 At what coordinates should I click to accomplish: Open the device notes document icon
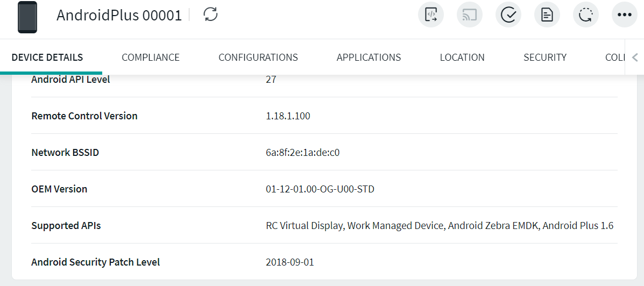pos(547,15)
